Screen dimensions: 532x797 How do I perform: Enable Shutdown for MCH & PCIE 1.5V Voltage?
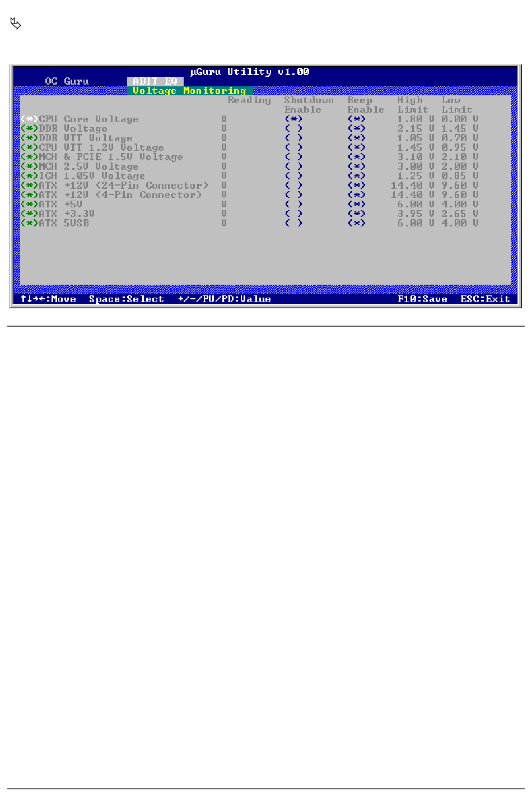pyautogui.click(x=293, y=157)
